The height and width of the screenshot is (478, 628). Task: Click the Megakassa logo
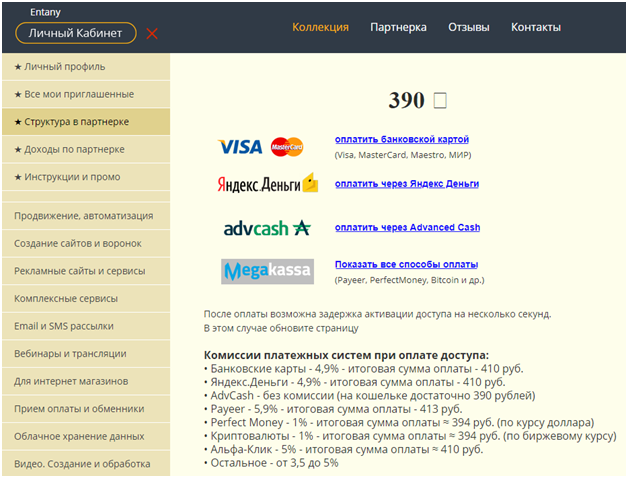click(x=268, y=271)
